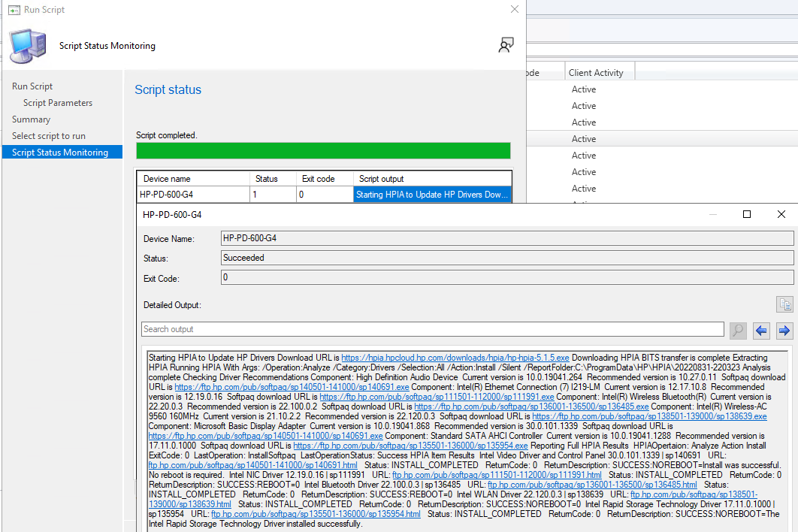This screenshot has width=798, height=532.
Task: Open the feedback person icon at top right
Action: click(x=506, y=45)
